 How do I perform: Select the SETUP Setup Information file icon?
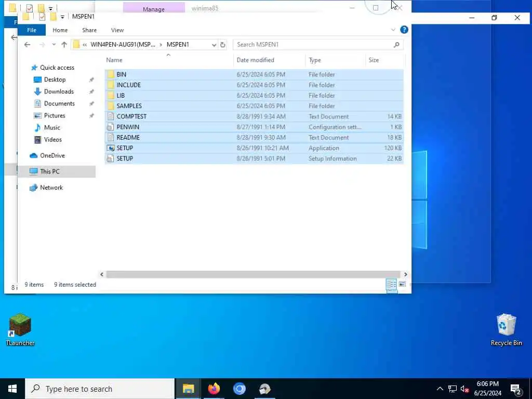point(111,158)
